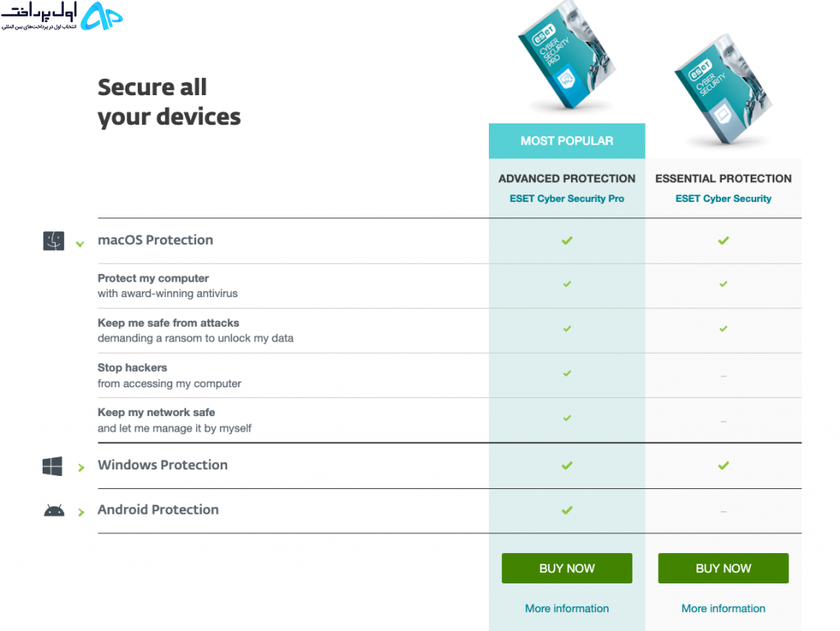Click the macOS Finder icon
Screen dimensions: 840x631
click(x=53, y=241)
